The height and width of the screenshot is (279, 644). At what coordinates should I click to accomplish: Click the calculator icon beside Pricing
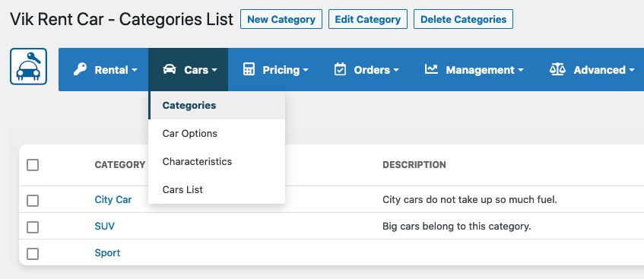(249, 69)
